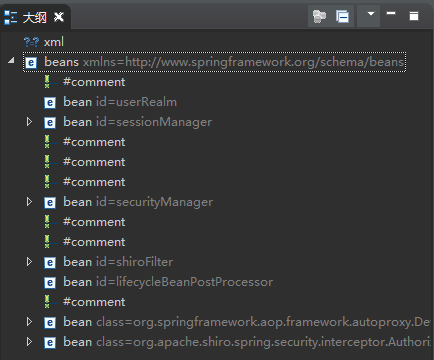The image size is (434, 360).
Task: Click the focus on active task toolbar icon
Action: point(319,16)
